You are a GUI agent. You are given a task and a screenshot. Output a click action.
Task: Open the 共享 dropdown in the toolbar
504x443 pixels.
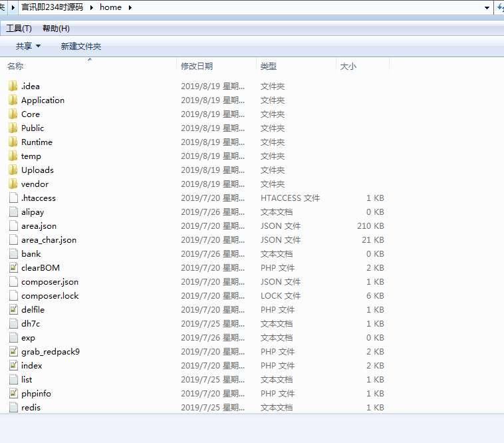[x=29, y=47]
